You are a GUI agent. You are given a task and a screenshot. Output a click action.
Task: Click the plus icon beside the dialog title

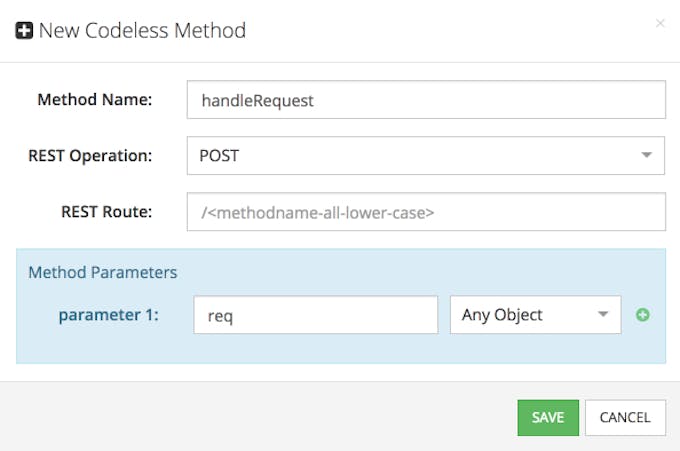coord(24,31)
